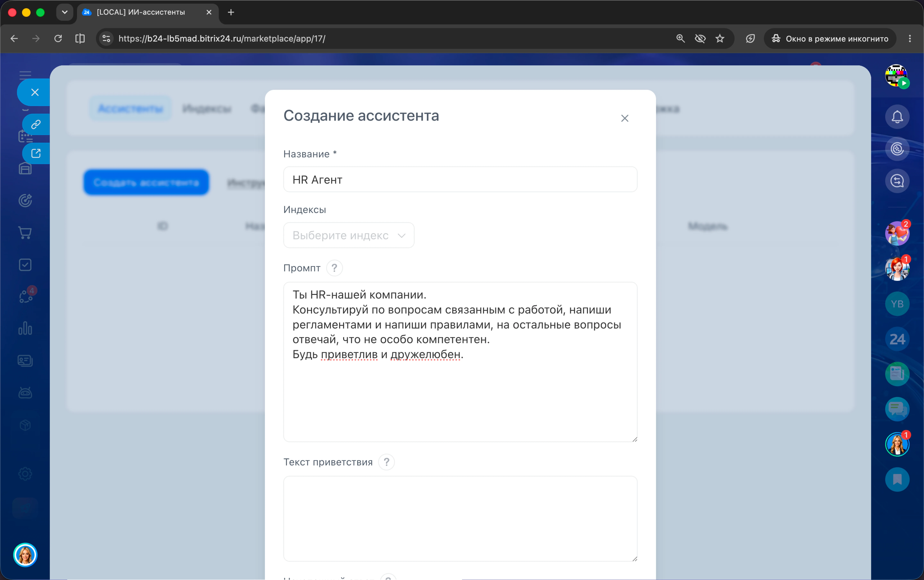
Task: Open the site information icon in address bar
Action: click(x=106, y=38)
